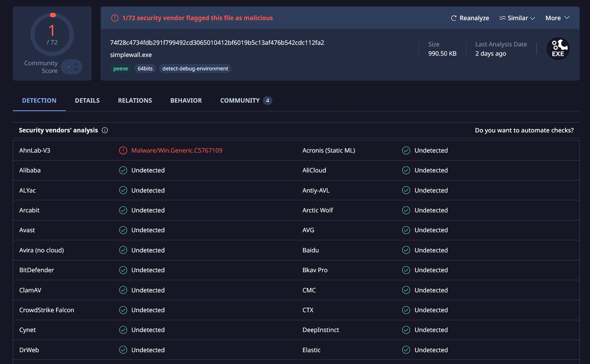Click Arctic Wolf undetected checkmark icon

click(x=406, y=210)
